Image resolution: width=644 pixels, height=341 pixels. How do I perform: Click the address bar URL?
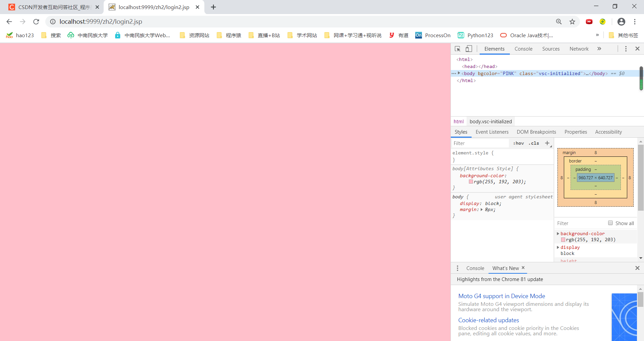pyautogui.click(x=101, y=21)
